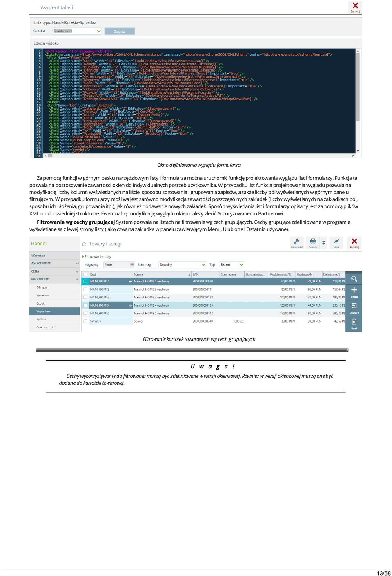The width and height of the screenshot is (392, 576).
Task: Open the Kontekst dropdown showing Standardowe
Action: pos(78,31)
